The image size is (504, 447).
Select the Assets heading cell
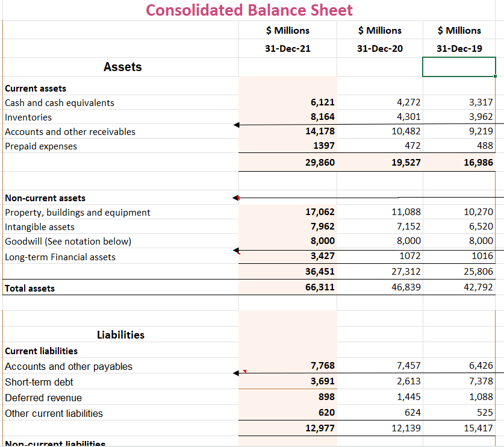coord(122,67)
